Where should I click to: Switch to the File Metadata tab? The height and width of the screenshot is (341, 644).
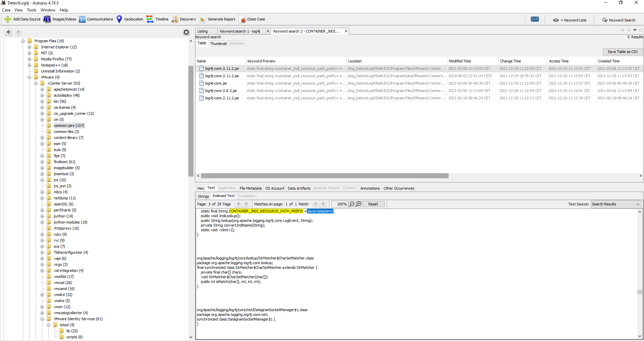point(250,188)
